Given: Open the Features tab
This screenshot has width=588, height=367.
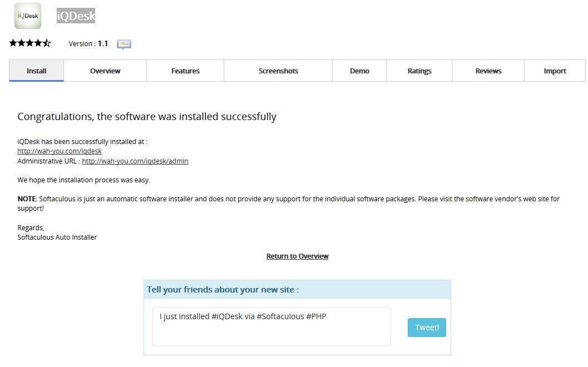Looking at the screenshot, I should tap(185, 71).
